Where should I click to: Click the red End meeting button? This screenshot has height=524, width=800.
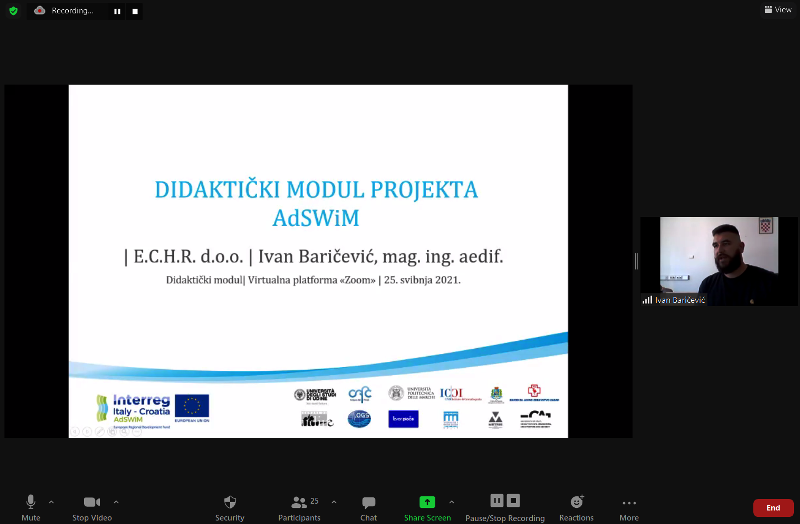773,508
